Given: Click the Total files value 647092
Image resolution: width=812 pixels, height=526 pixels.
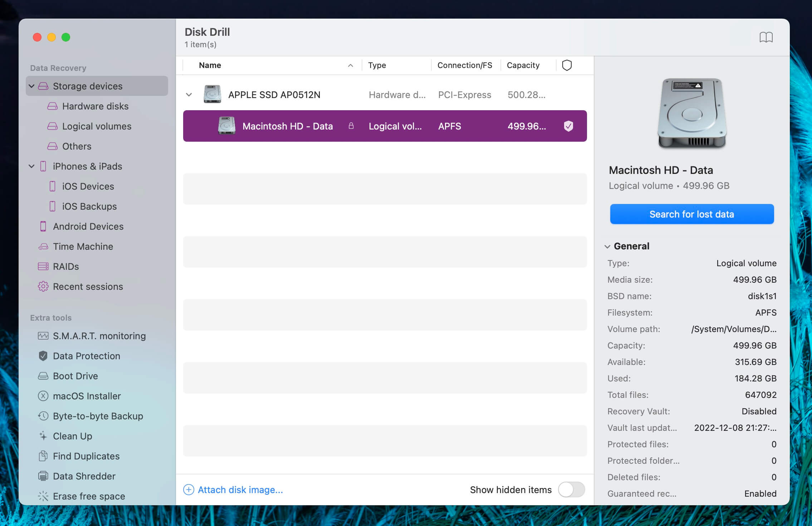Looking at the screenshot, I should click(x=761, y=395).
